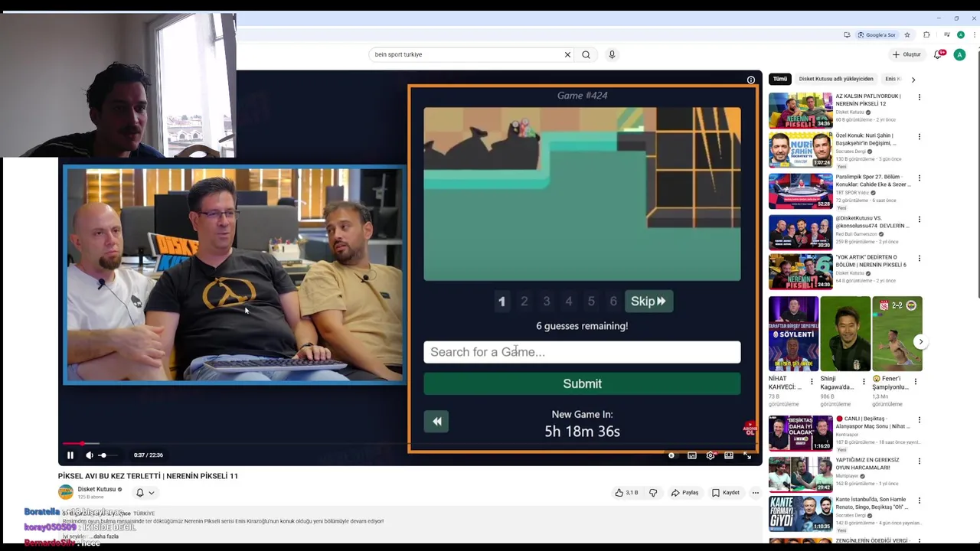Open the NİHAT KAHVECİ short thumbnail
980x551 pixels.
[793, 334]
